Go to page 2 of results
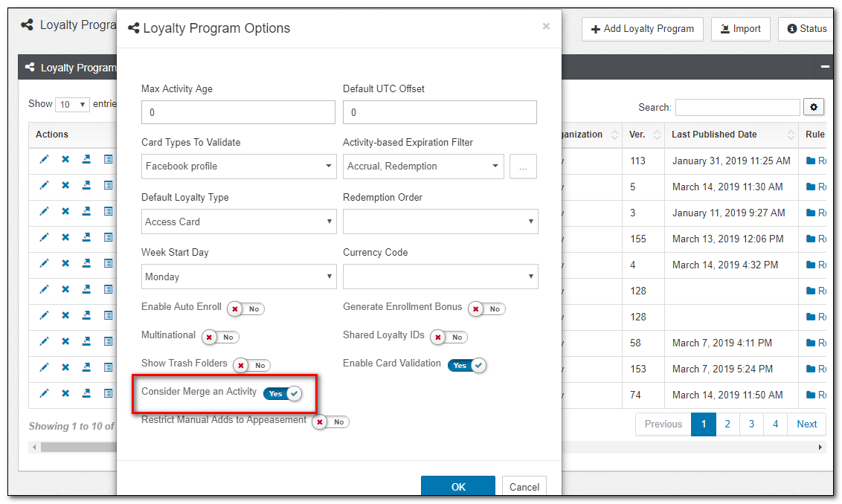Screen dimensions: 842x504 point(727,424)
